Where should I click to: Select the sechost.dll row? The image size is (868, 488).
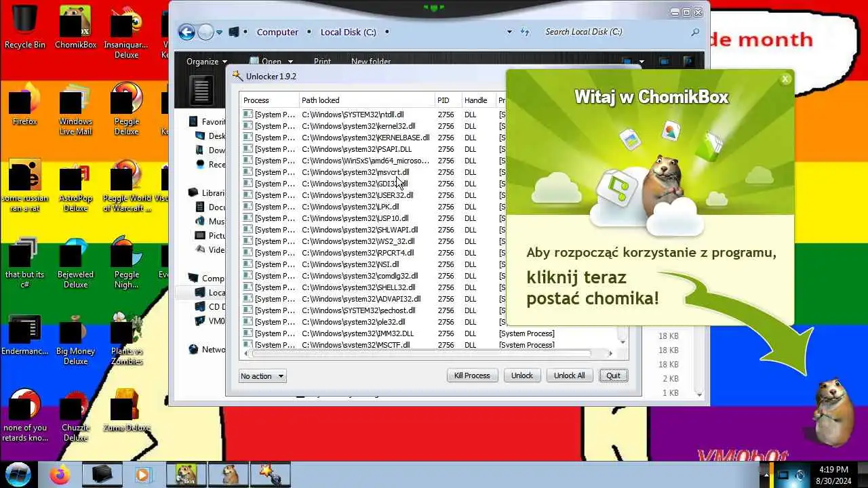click(x=372, y=310)
